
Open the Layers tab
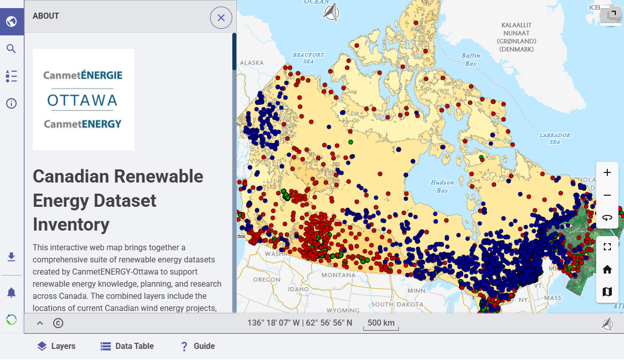tap(56, 346)
